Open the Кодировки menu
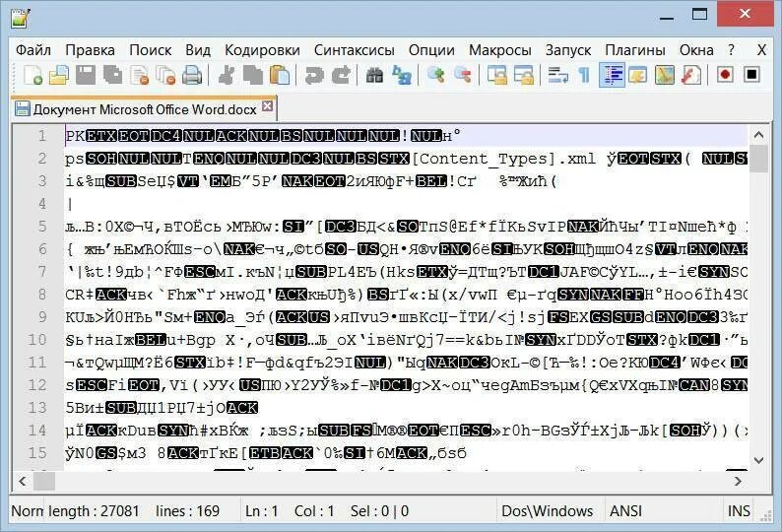The image size is (782, 532). (x=262, y=50)
